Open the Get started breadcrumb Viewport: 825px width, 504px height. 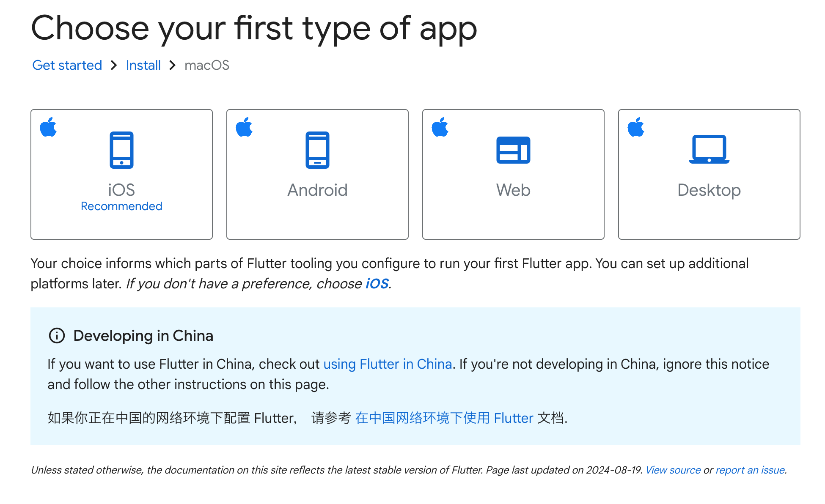tap(67, 65)
